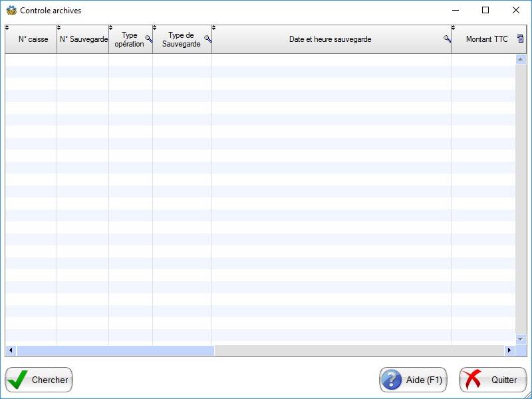
Task: Sort by Date et heure sauvegarde header
Action: click(x=330, y=39)
